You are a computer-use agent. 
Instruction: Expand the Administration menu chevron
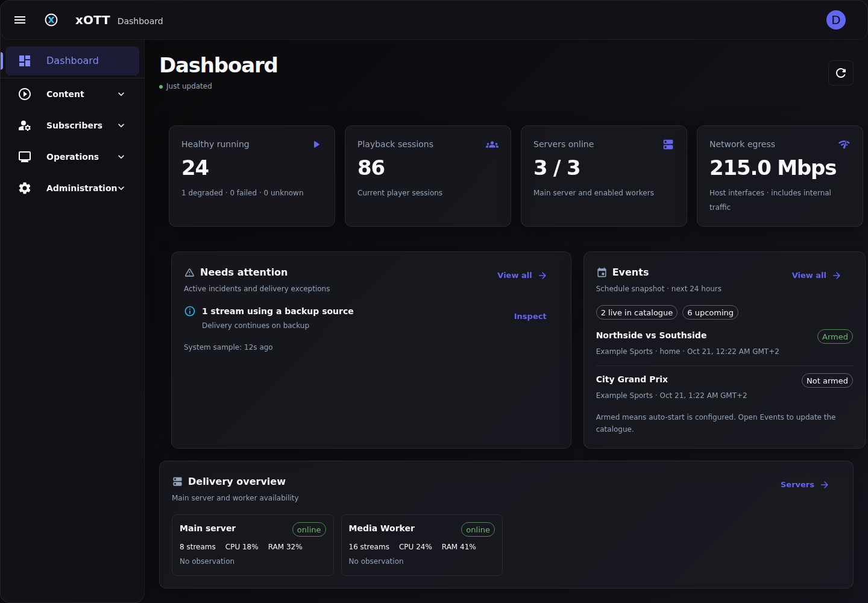(121, 188)
